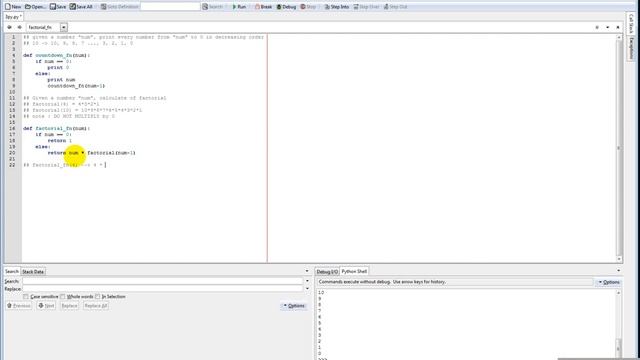This screenshot has width=640, height=360.
Task: Go forward in editor history arrow
Action: pyautogui.click(x=19, y=27)
